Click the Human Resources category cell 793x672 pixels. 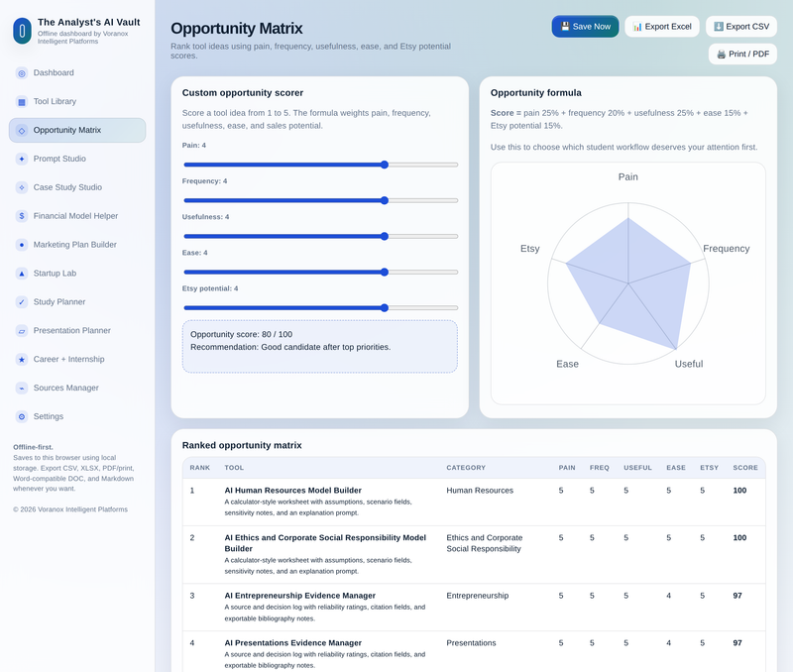480,491
